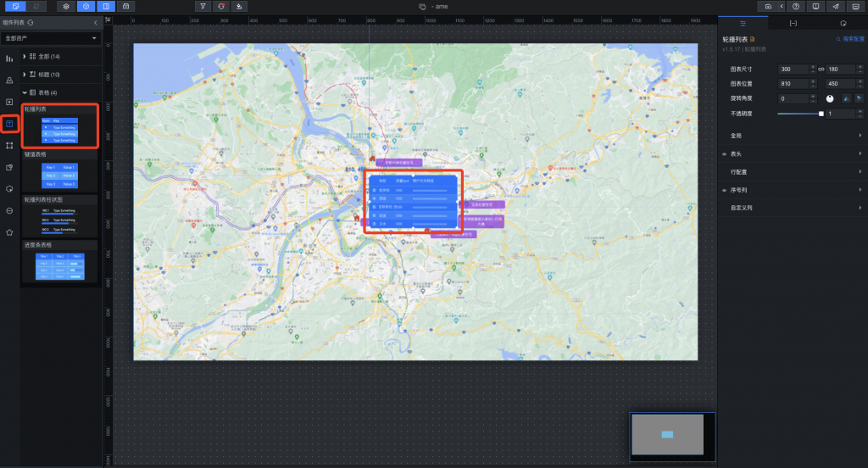Flip the component horizontally
The width and height of the screenshot is (868, 468).
(x=847, y=98)
